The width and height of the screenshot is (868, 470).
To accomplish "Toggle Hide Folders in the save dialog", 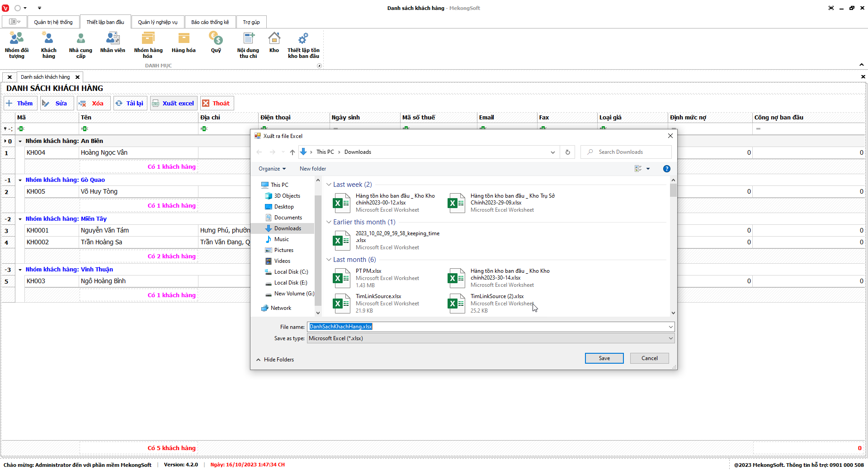I will (275, 360).
